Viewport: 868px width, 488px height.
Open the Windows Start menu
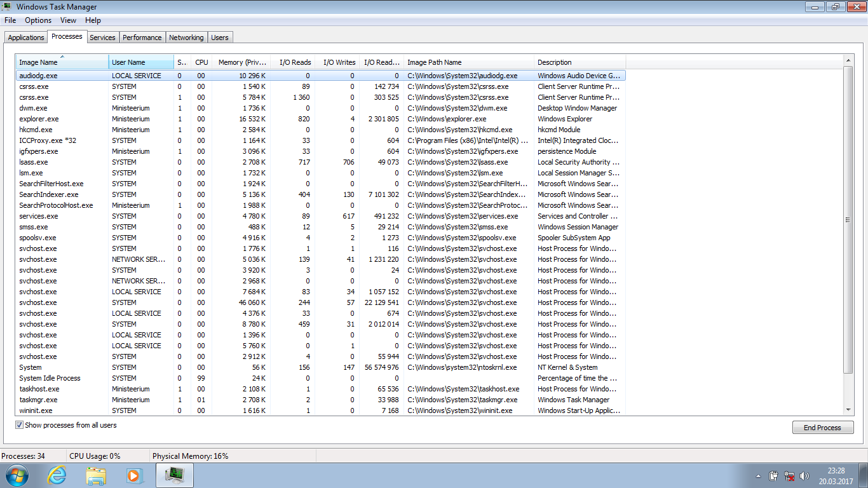point(16,475)
